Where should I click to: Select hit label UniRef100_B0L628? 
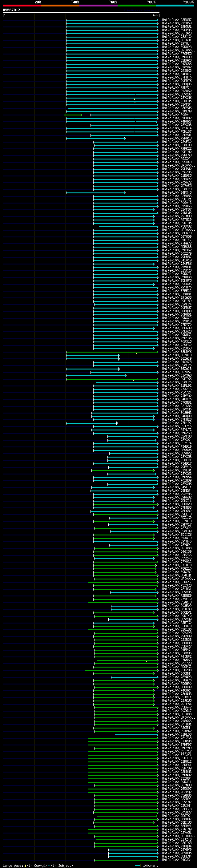point(176,331)
